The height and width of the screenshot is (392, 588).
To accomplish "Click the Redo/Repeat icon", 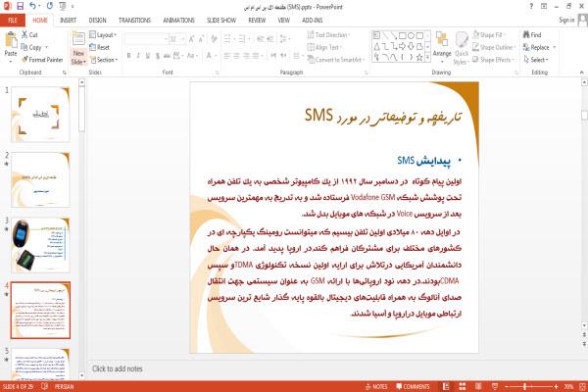I will (x=50, y=6).
